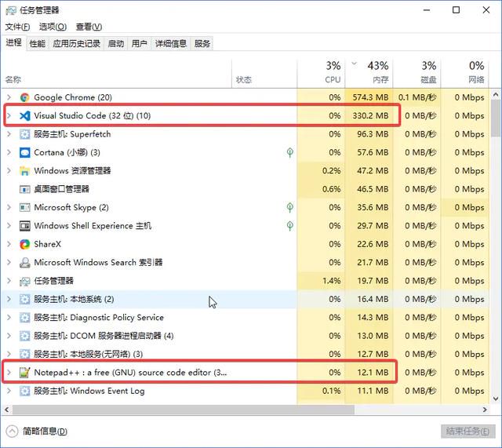Click the Task Manager title bar icon

10,10
